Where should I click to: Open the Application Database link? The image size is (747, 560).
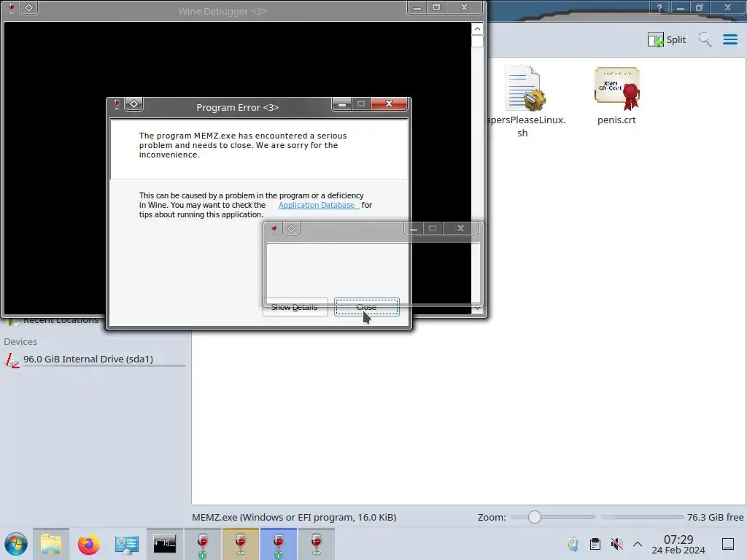click(x=318, y=205)
